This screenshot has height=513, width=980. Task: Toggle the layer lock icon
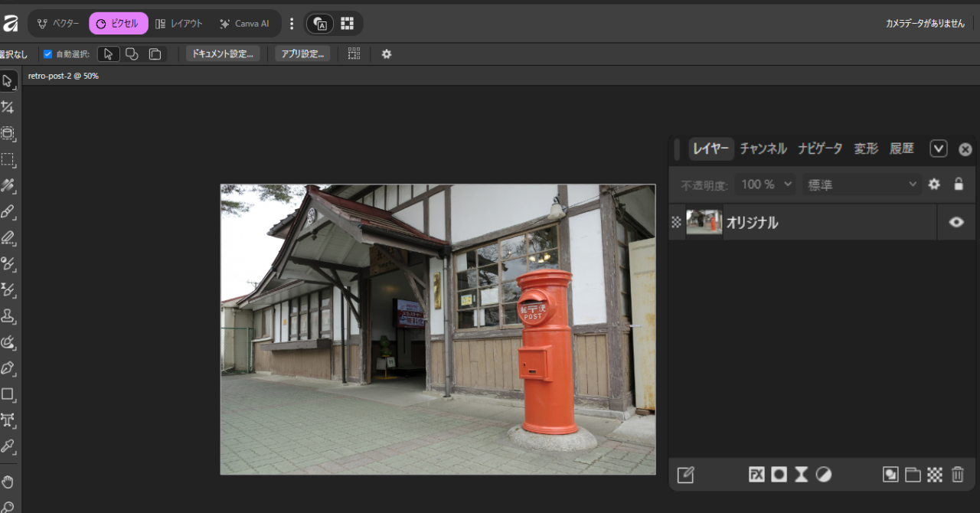click(x=958, y=184)
